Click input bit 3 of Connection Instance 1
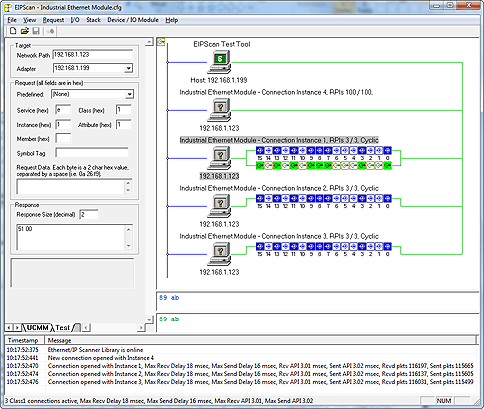The image size is (484, 409). tap(362, 150)
